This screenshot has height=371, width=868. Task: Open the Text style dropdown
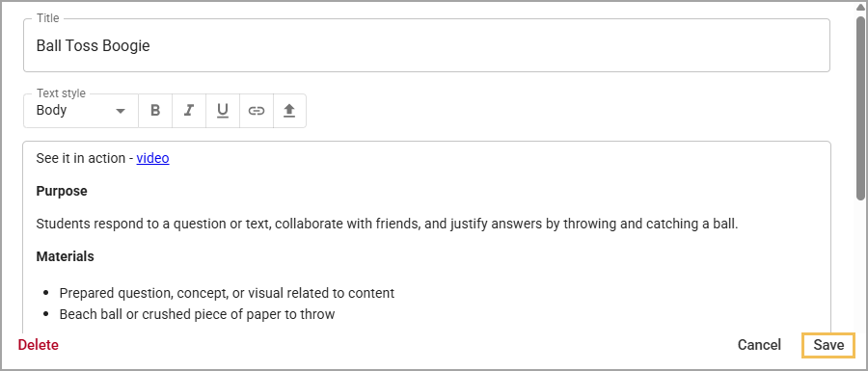click(x=81, y=111)
